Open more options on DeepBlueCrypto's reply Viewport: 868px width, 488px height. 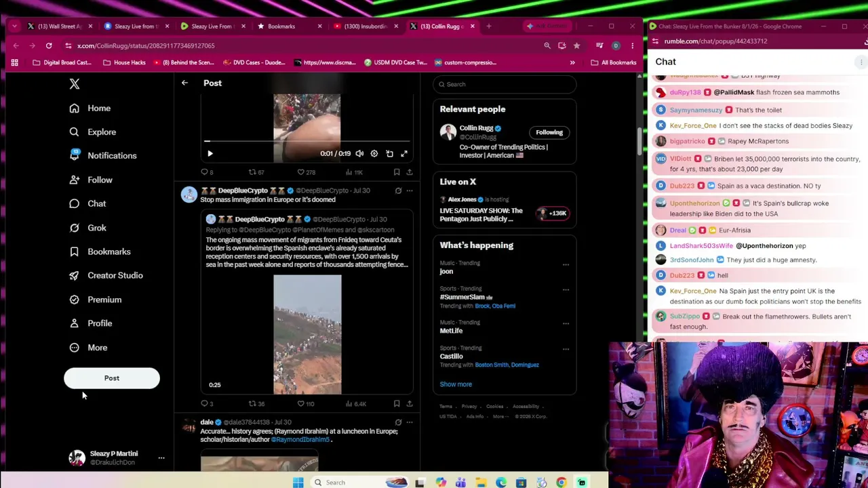[x=409, y=190]
